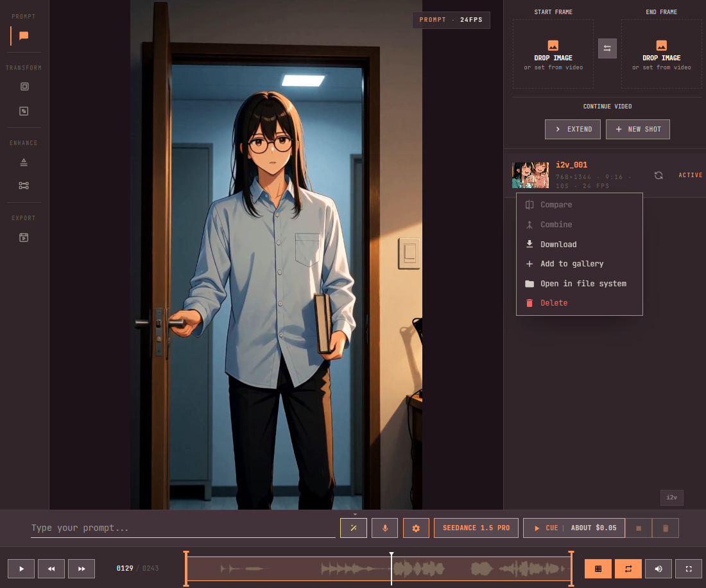Click the refresh icon beside i2v_001
This screenshot has height=588, width=706.
tap(659, 175)
